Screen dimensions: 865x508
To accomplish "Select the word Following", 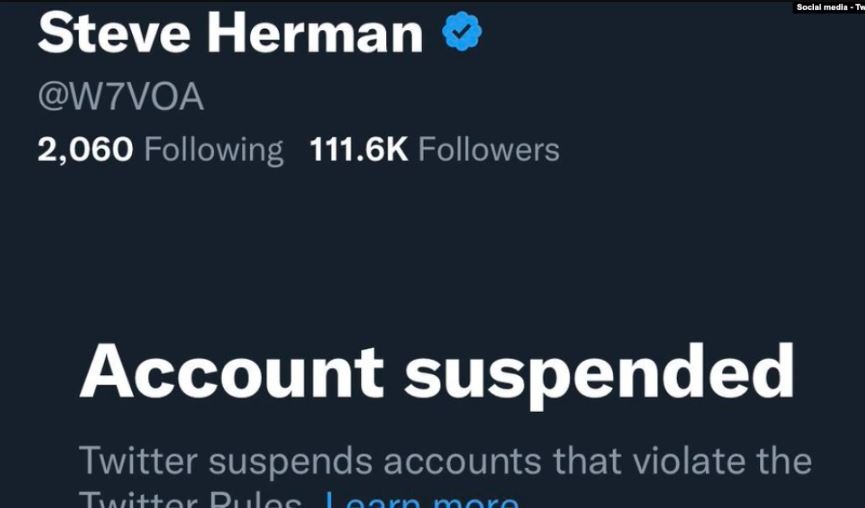I will pyautogui.click(x=213, y=150).
